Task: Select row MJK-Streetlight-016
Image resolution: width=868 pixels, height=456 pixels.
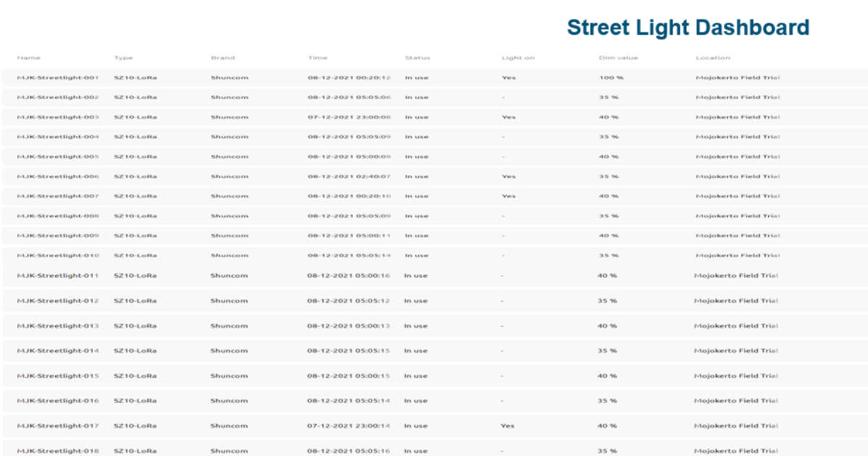Action: [434, 400]
